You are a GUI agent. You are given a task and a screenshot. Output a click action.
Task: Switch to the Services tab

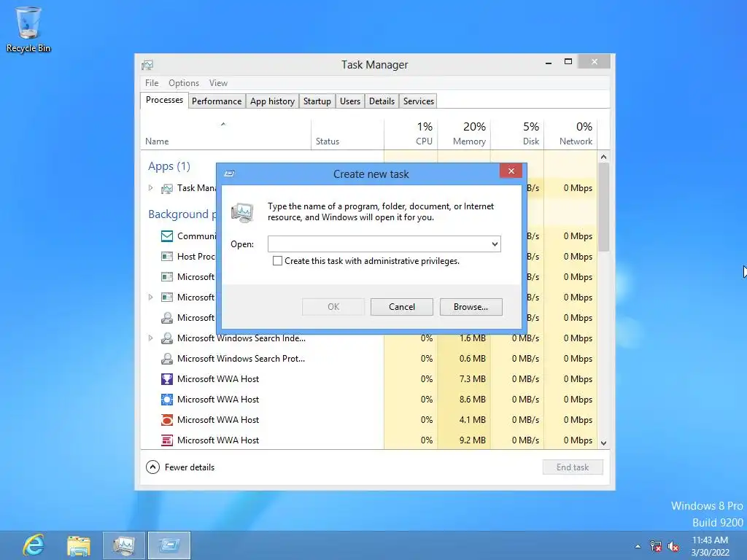418,101
